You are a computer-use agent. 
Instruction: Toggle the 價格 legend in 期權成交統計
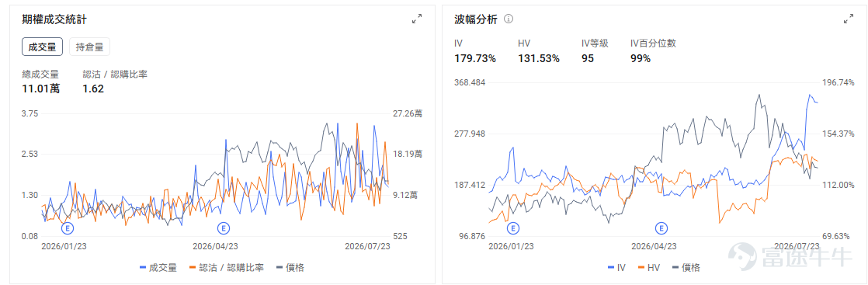[x=290, y=268]
